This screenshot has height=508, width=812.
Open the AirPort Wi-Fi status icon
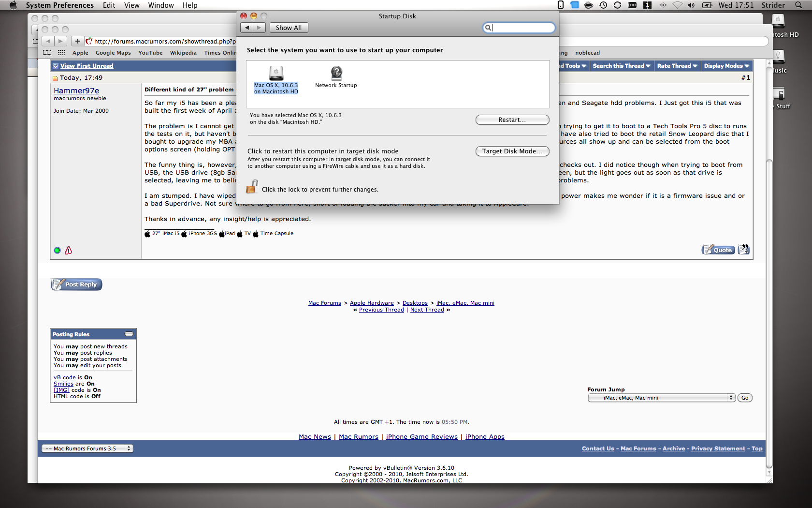coord(678,5)
